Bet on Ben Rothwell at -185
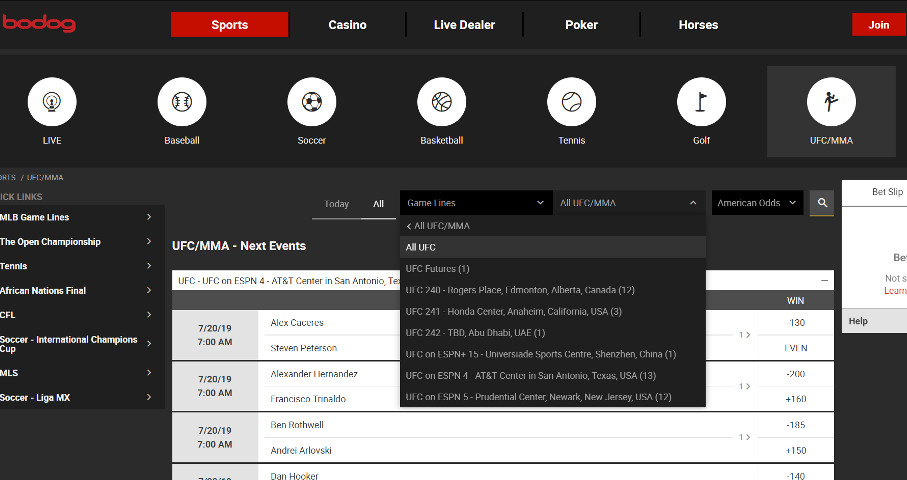Screen dimensions: 907x480 click(x=796, y=425)
